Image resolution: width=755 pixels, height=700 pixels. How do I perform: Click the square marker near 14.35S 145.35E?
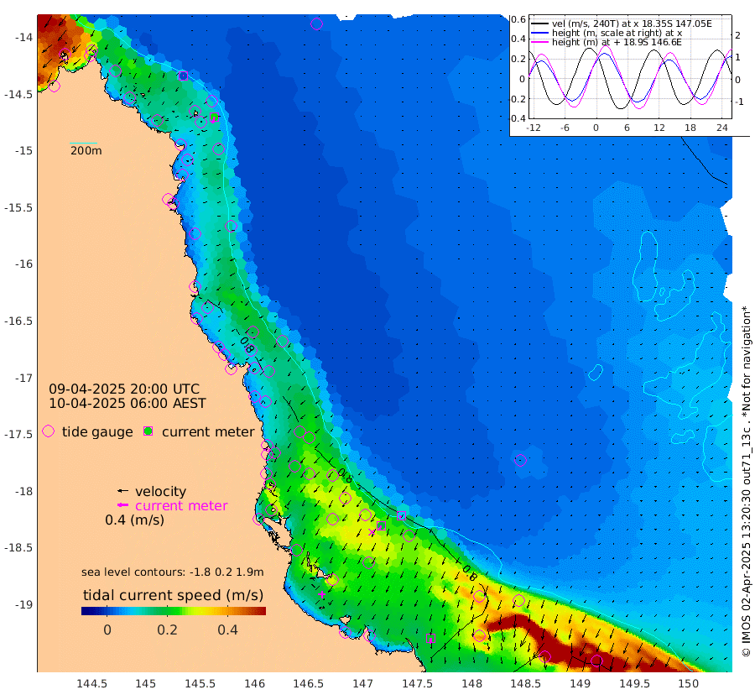[x=183, y=76]
